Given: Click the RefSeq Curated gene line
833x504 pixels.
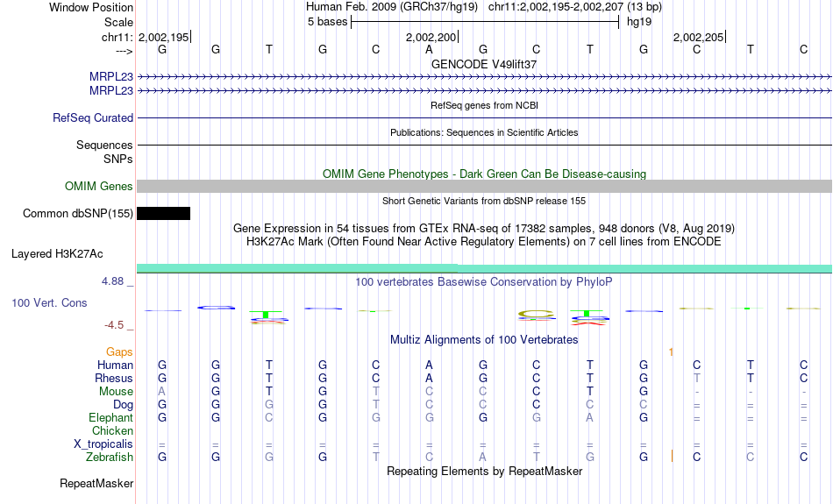Looking at the screenshot, I should 485,118.
